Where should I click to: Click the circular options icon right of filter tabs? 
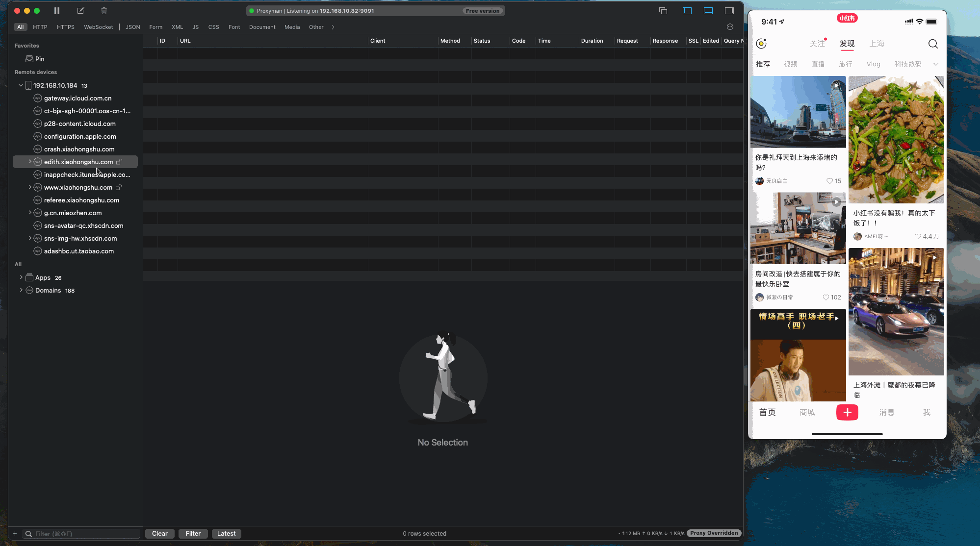730,27
